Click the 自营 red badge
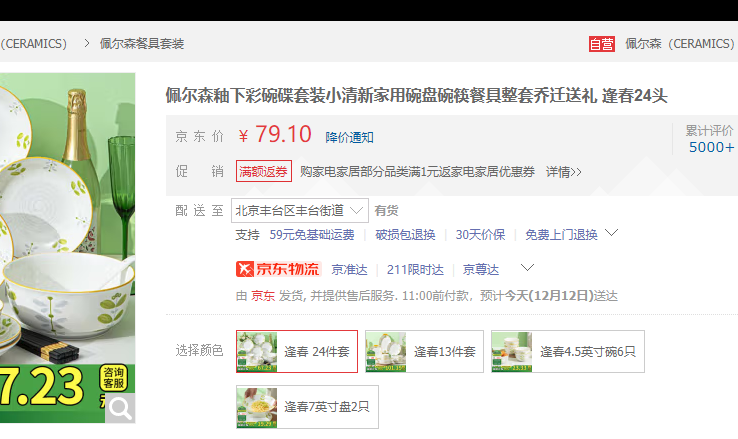The height and width of the screenshot is (439, 738). tap(602, 44)
